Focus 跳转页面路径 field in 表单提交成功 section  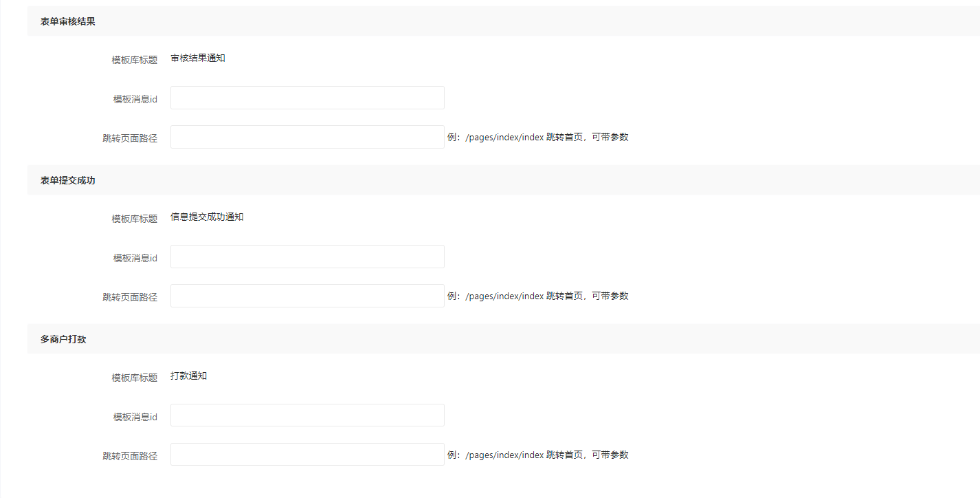[x=307, y=296]
